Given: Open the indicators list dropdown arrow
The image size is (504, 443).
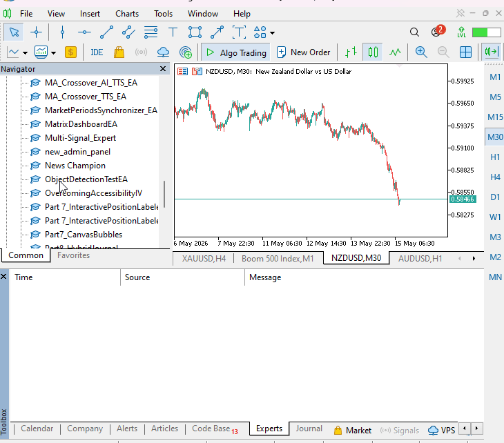Looking at the screenshot, I should (53, 53).
